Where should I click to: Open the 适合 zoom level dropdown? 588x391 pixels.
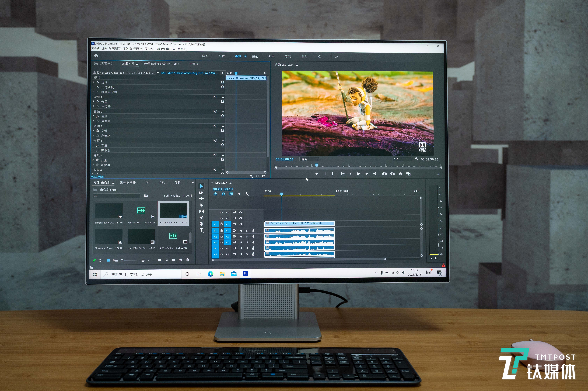coord(309,159)
